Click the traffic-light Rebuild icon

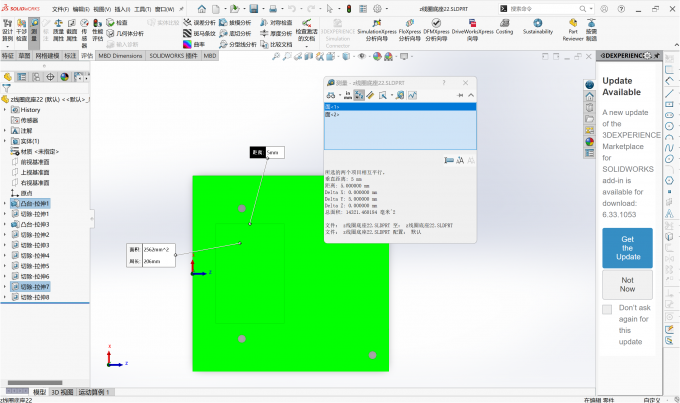[349, 9]
